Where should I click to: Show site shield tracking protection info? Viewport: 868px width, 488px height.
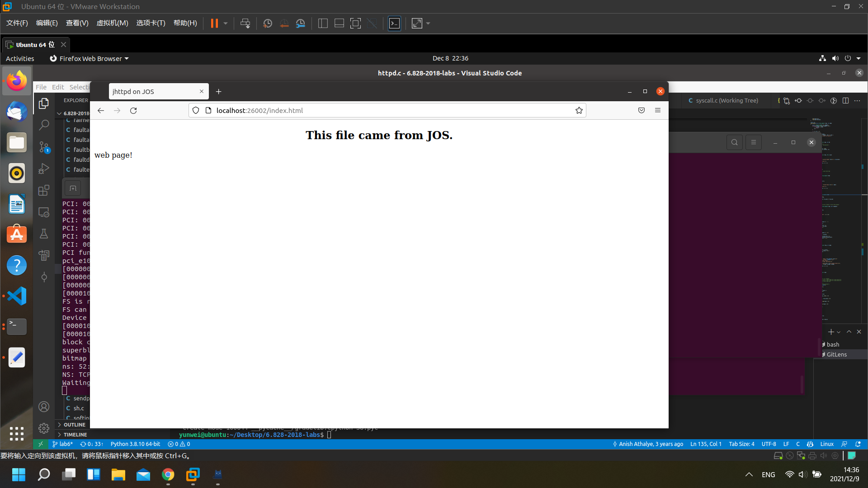(x=196, y=111)
